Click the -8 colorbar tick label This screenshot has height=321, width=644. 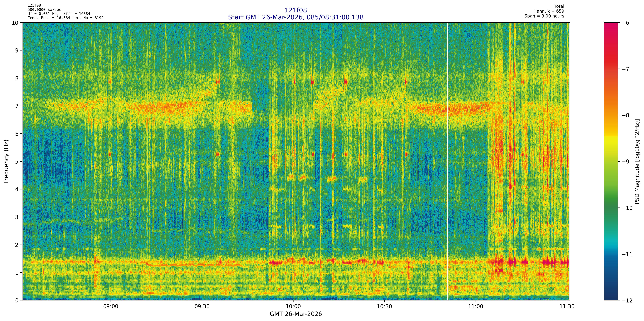[625, 115]
